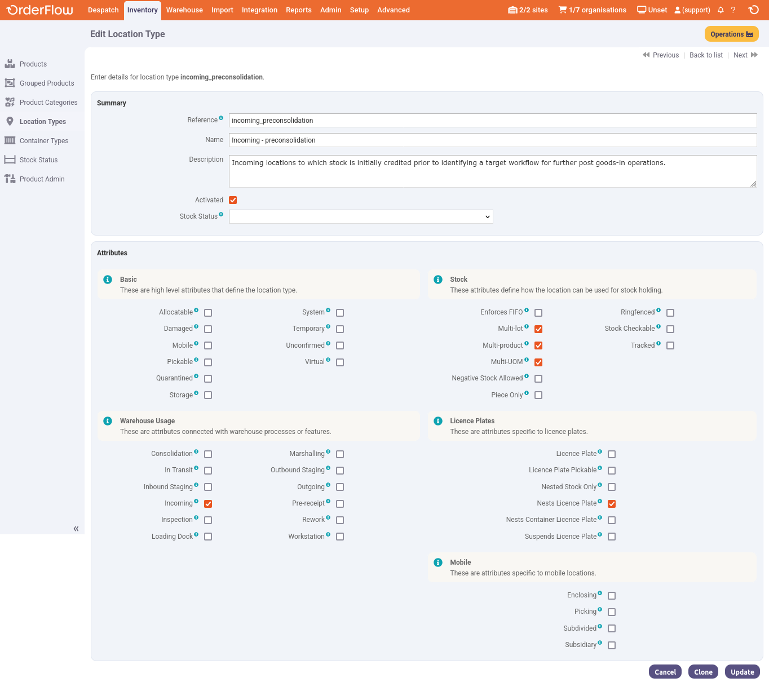Viewport: 769px width, 700px height.
Task: Open the 2/2 sites selector
Action: (528, 10)
